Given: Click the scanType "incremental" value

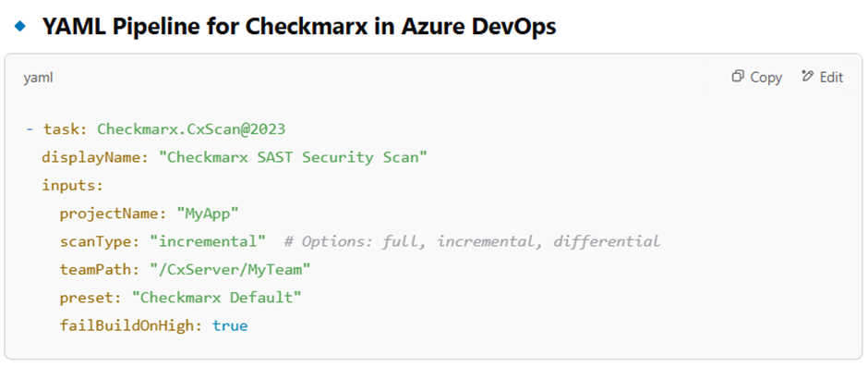Looking at the screenshot, I should [x=208, y=241].
